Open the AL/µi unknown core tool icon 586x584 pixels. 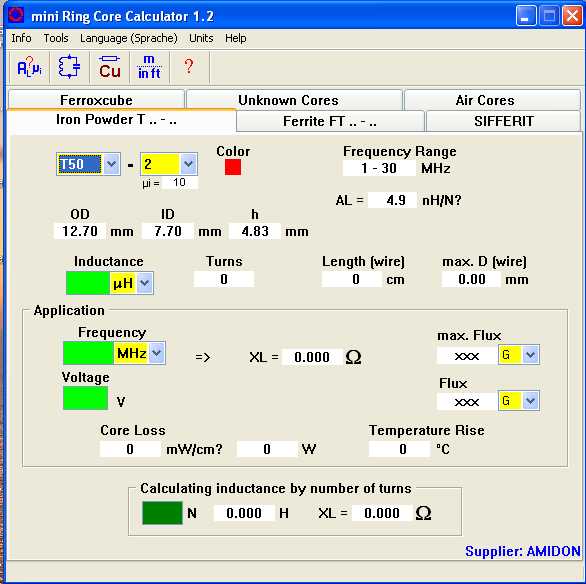point(29,68)
